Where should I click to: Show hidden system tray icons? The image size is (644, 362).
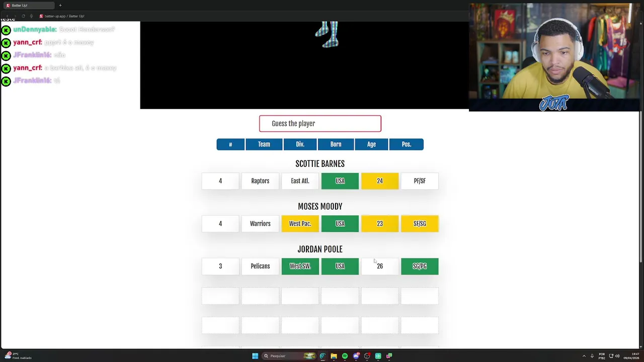[x=584, y=356]
